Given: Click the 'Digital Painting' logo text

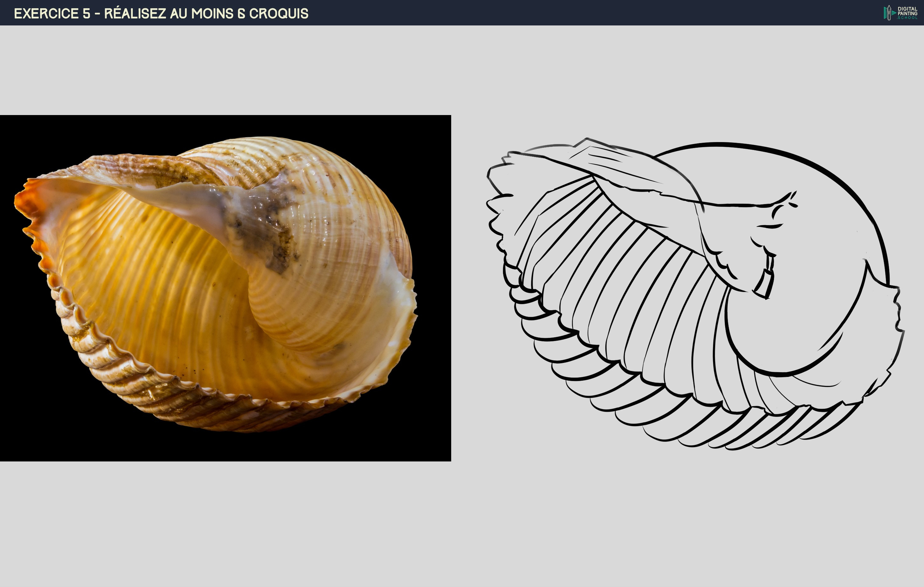Looking at the screenshot, I should tap(907, 11).
